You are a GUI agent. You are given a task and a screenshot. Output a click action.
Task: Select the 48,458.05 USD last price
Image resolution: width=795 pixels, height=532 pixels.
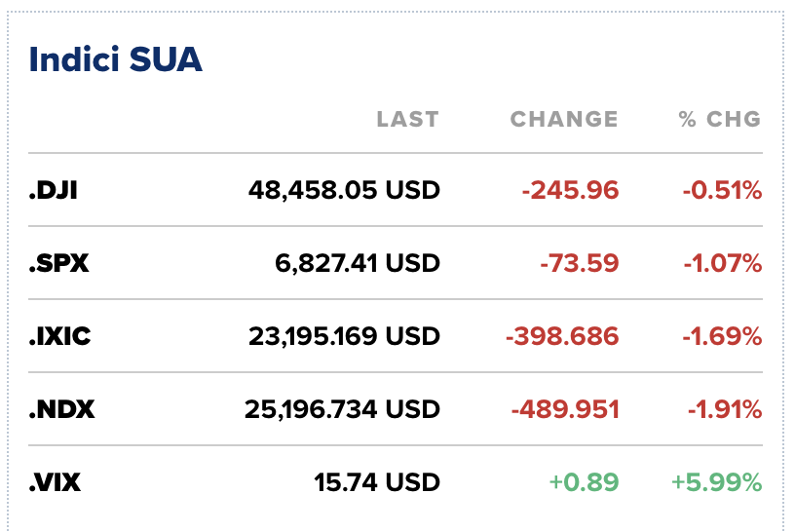coord(344,190)
